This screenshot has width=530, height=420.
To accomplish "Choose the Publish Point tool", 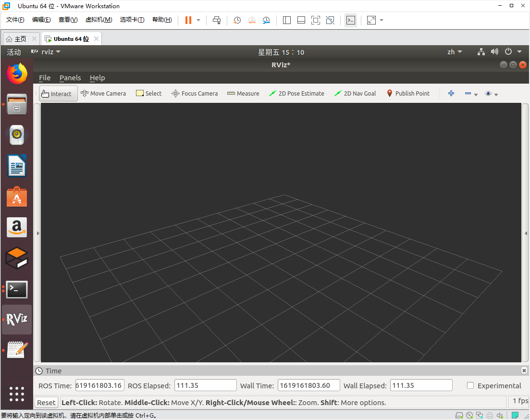I will click(408, 94).
